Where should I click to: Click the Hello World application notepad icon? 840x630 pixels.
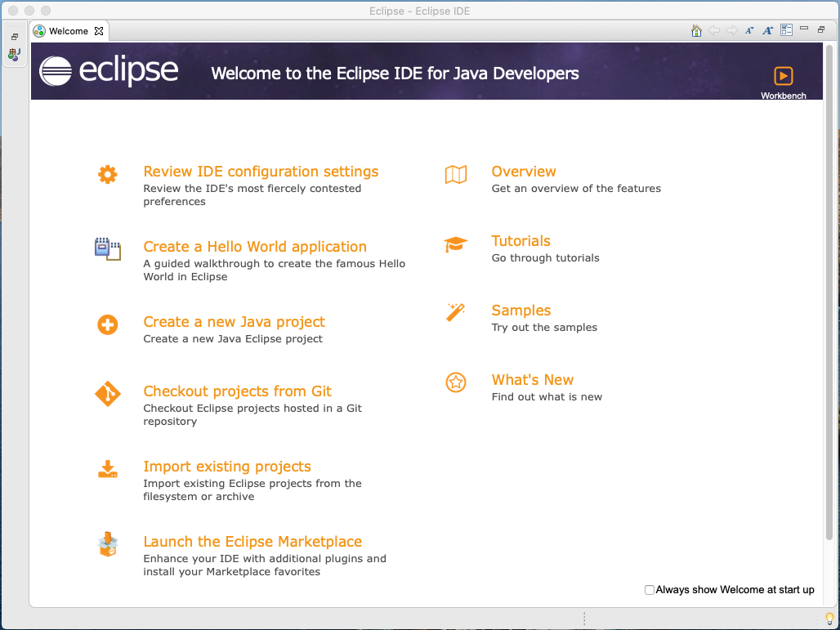[108, 249]
